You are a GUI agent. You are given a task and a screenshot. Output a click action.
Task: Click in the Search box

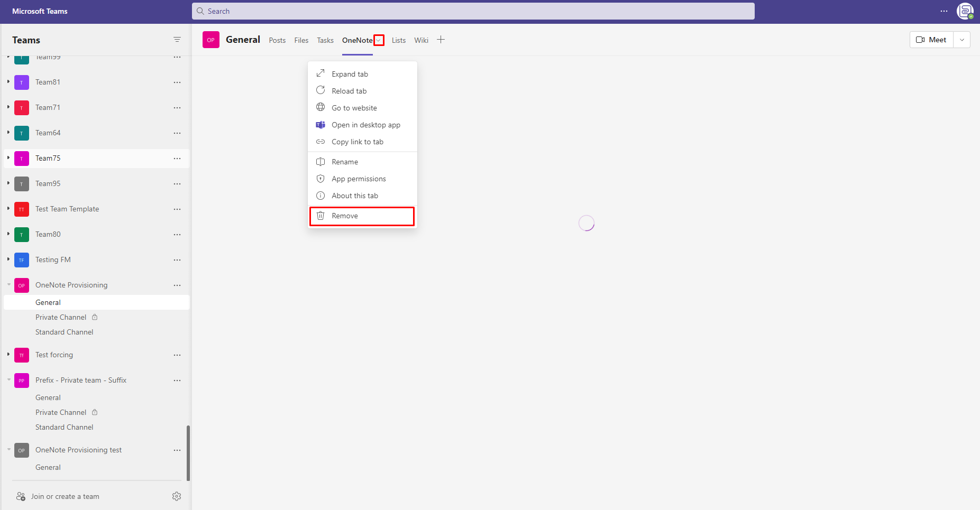(473, 11)
